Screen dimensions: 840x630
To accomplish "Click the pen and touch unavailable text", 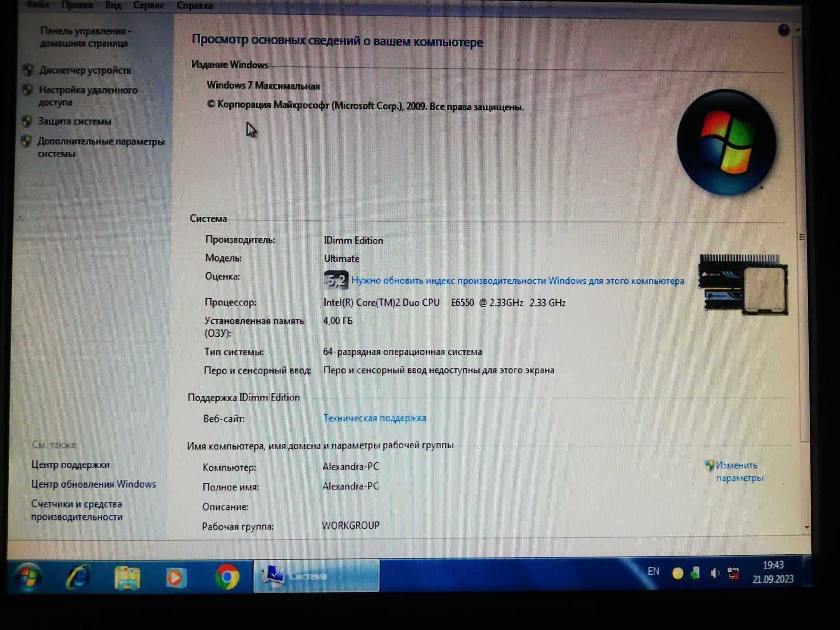I will 438,370.
